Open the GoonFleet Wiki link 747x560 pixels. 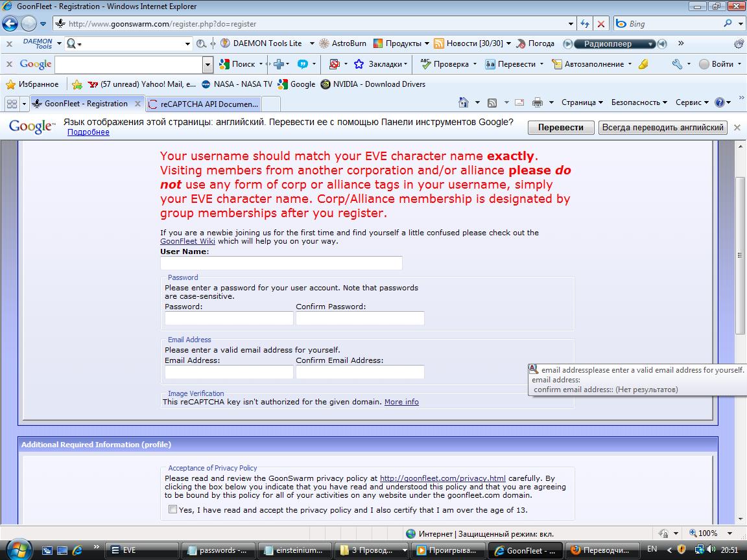[187, 241]
